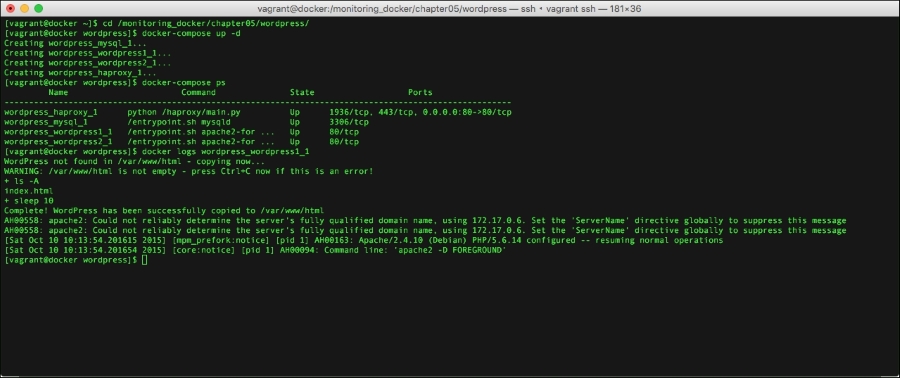Click the 'State' column header

coord(302,92)
